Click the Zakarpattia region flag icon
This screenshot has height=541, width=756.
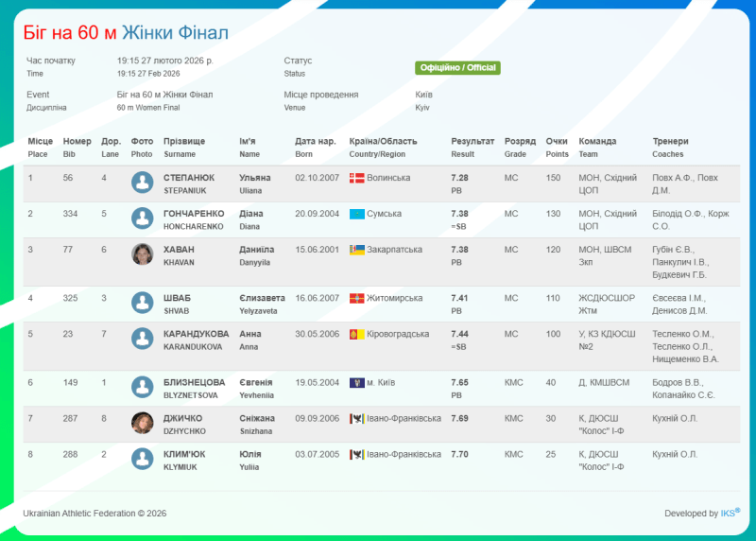(x=356, y=250)
